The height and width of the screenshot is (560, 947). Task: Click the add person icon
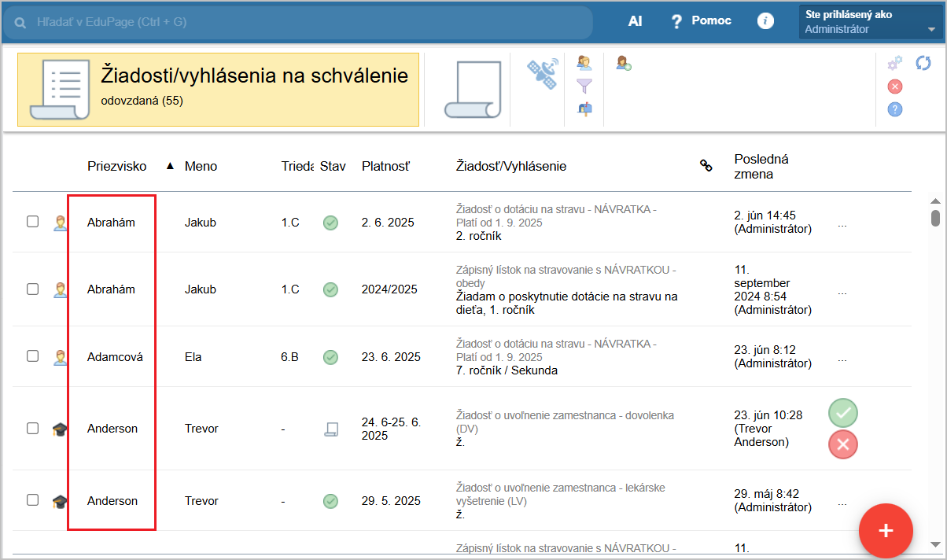pyautogui.click(x=624, y=63)
